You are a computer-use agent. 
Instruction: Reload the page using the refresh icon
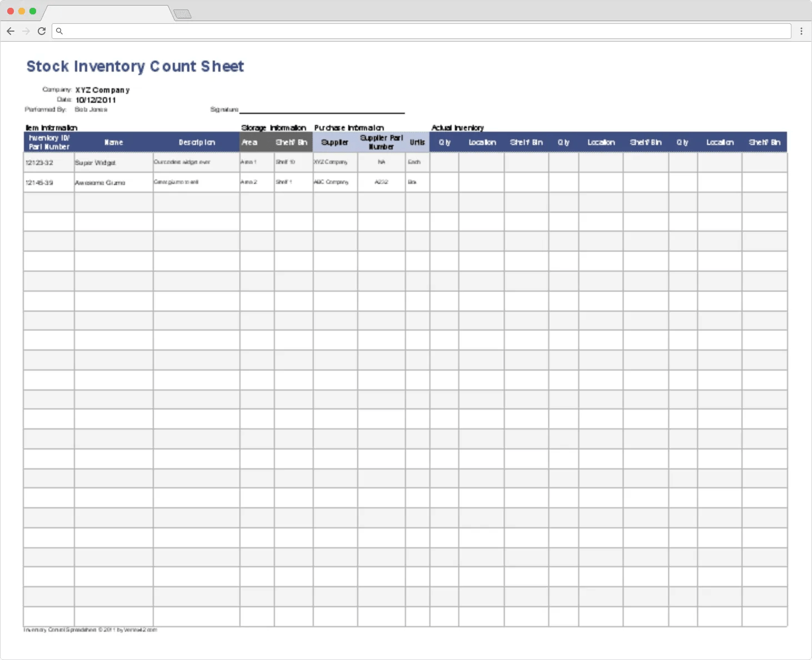tap(42, 31)
